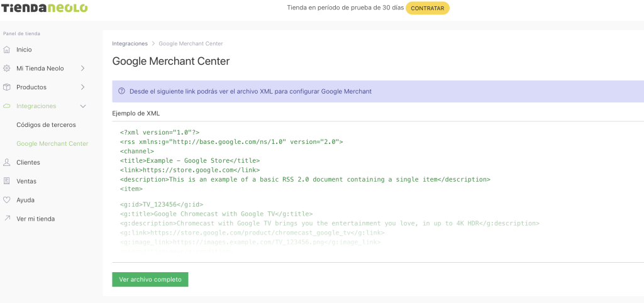Screen dimensions: 644x303
Task: Click the title Example Google Store line
Action: pyautogui.click(x=190, y=160)
